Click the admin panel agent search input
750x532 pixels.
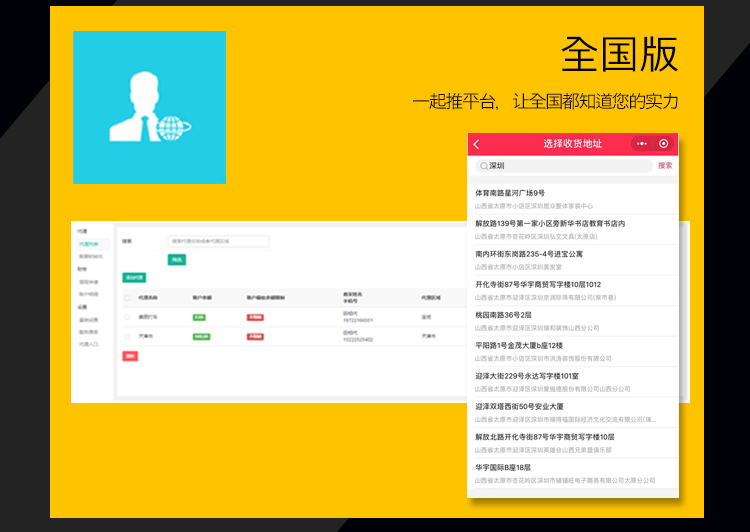click(x=218, y=241)
